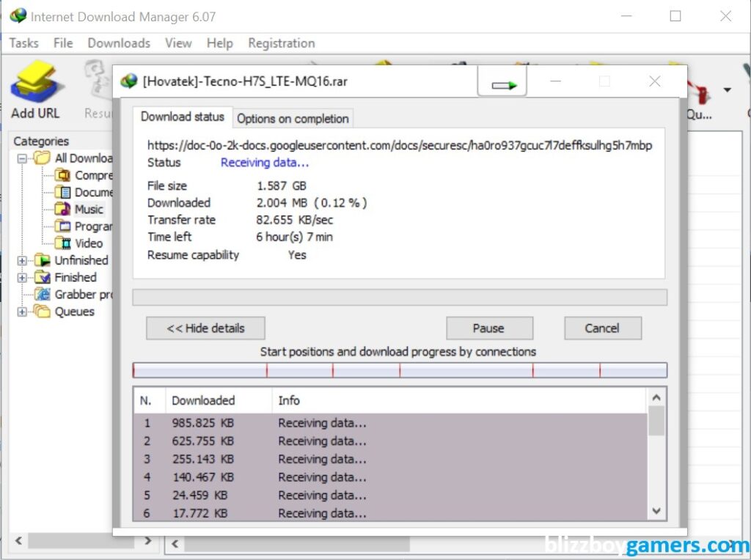
Task: Click the 82.655 KB/sec transfer rate value
Action: coord(295,220)
